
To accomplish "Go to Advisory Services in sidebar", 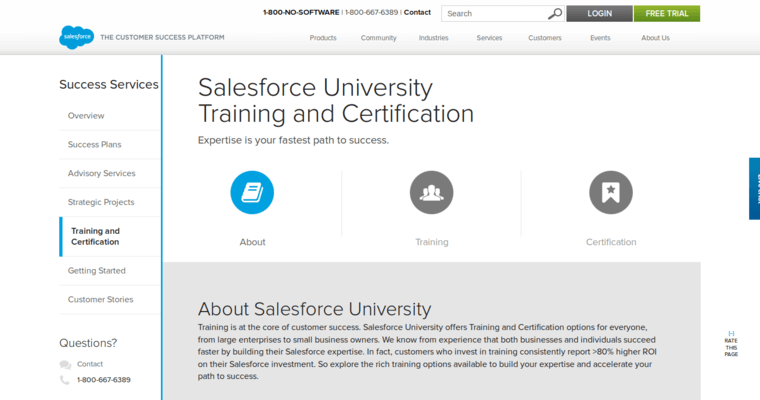I will coord(101,173).
